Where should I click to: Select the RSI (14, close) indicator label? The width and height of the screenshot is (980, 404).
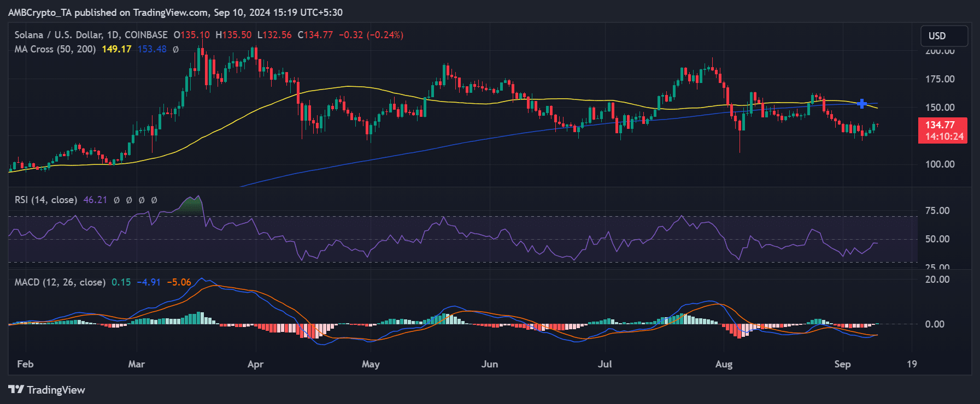tap(46, 200)
